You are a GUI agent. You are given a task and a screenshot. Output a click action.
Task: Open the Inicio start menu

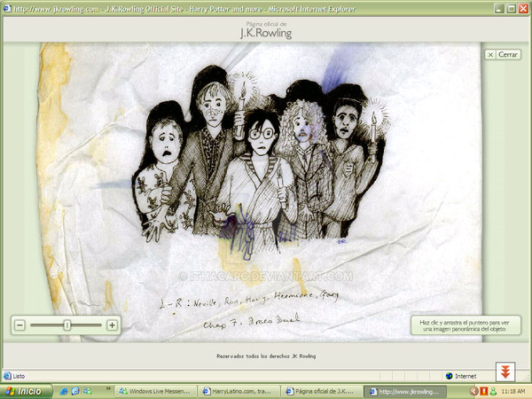[x=27, y=391]
